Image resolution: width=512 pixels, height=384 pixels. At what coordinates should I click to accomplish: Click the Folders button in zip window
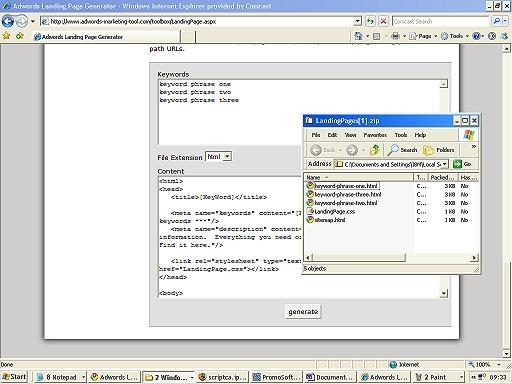click(438, 150)
